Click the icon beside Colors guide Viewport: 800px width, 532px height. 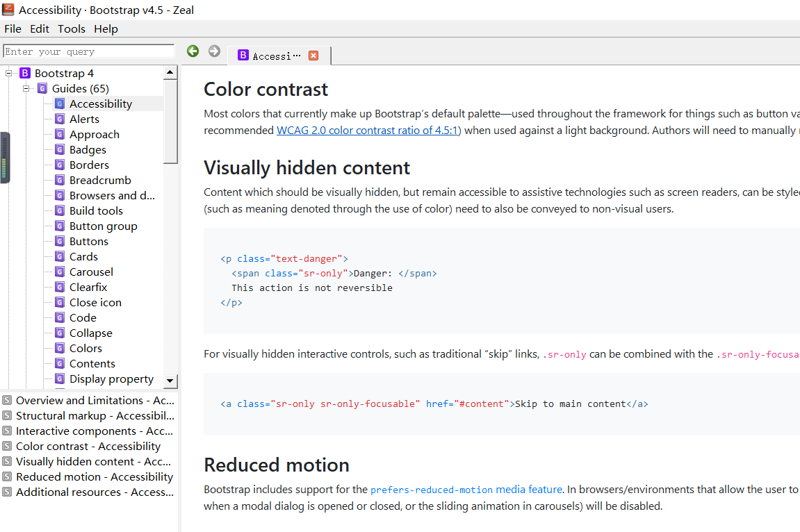(60, 348)
